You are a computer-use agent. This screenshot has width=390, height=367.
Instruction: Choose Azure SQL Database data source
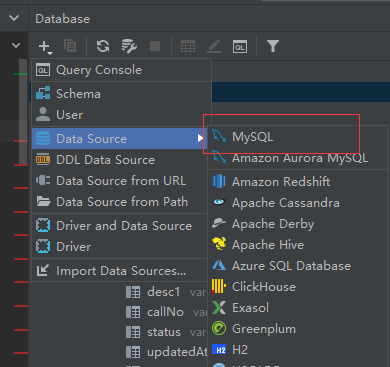[x=297, y=266]
